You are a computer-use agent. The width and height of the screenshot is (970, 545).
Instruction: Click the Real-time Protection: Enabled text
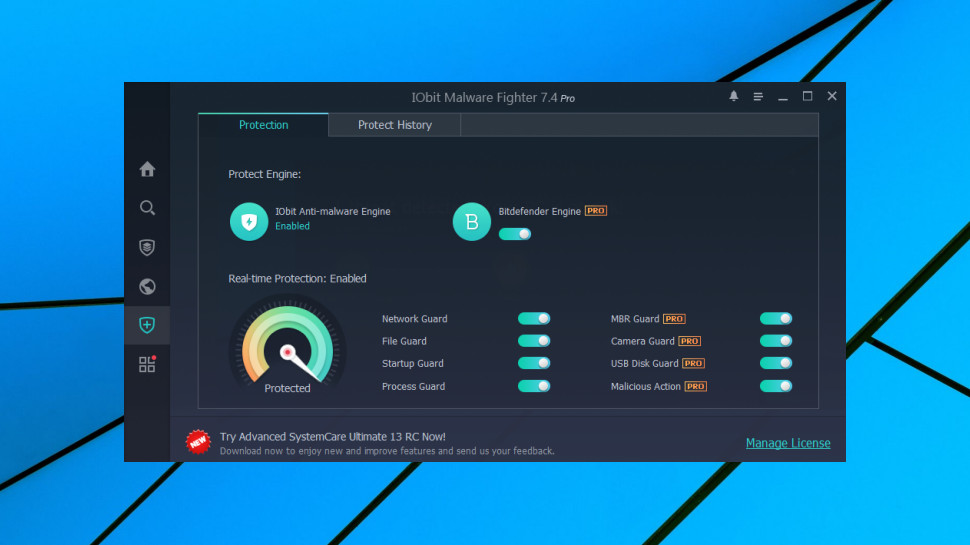coord(298,279)
